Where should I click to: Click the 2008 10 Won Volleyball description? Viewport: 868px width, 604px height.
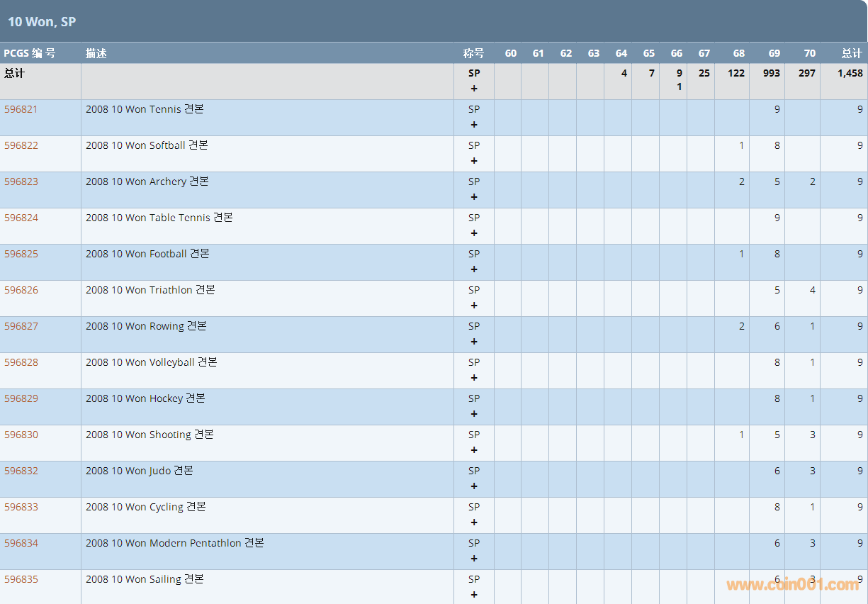(x=151, y=362)
